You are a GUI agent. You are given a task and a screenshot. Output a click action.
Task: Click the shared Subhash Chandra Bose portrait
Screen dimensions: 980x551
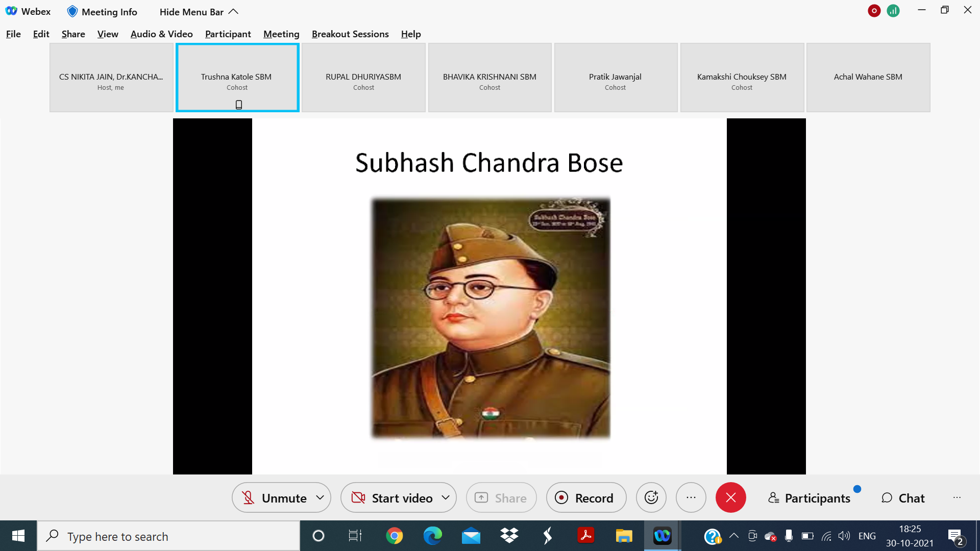(491, 318)
